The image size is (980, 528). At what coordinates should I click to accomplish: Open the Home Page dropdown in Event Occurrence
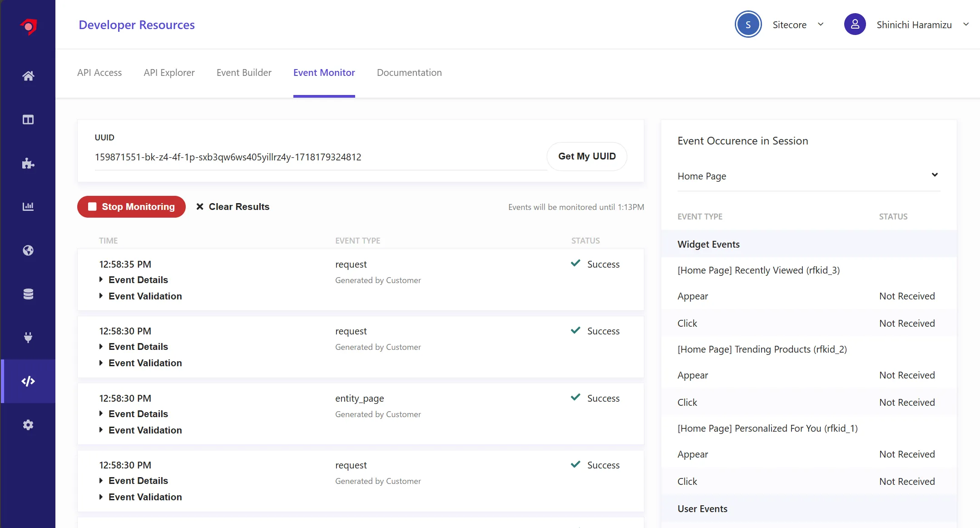pos(934,175)
